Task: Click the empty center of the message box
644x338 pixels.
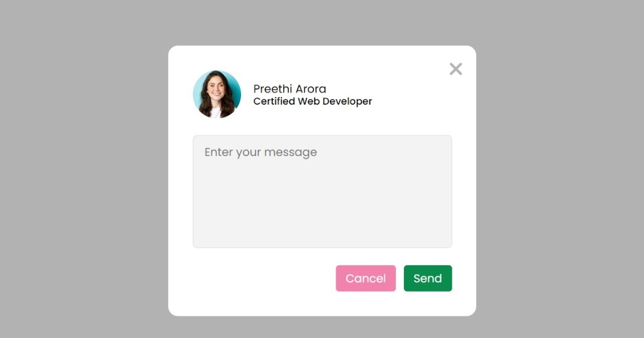Action: coord(322,199)
